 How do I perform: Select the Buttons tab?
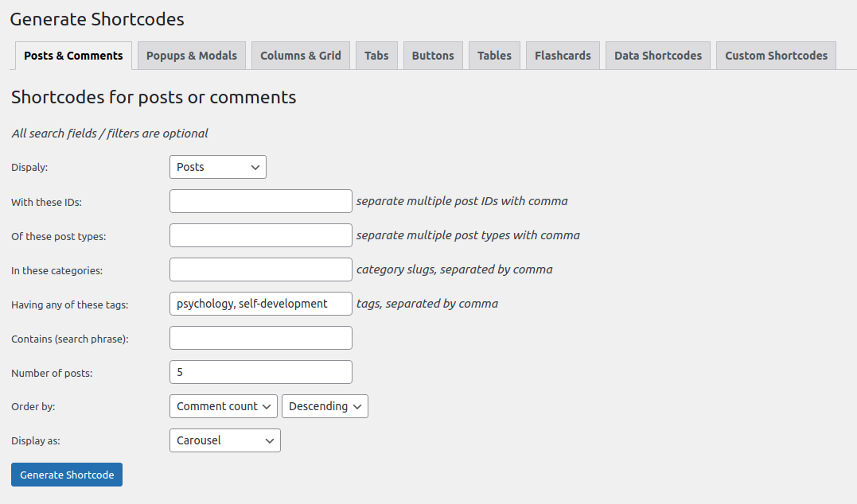tap(433, 56)
